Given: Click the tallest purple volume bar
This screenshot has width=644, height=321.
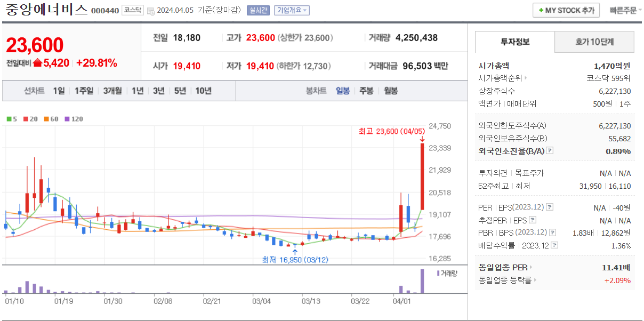Looking at the screenshot, I should coord(422,281).
